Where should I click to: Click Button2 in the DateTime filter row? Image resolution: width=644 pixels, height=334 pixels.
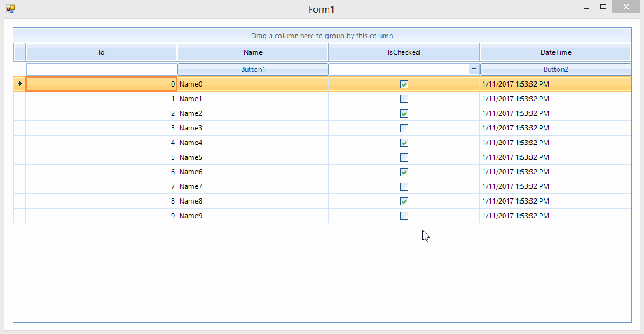(x=555, y=69)
